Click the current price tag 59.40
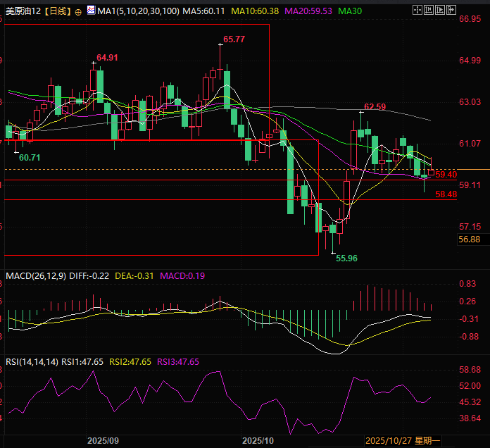Screen dimensions: 490x448 point(447,174)
